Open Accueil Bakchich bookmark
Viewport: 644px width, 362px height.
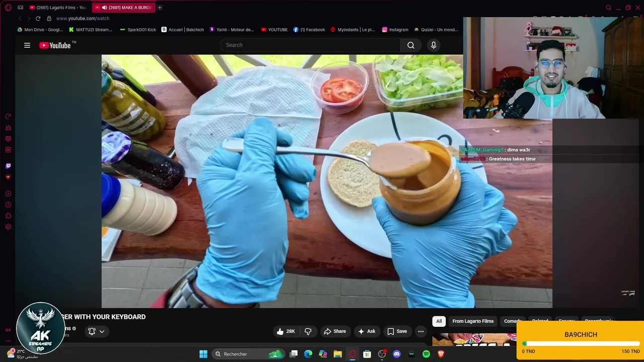coord(182,30)
